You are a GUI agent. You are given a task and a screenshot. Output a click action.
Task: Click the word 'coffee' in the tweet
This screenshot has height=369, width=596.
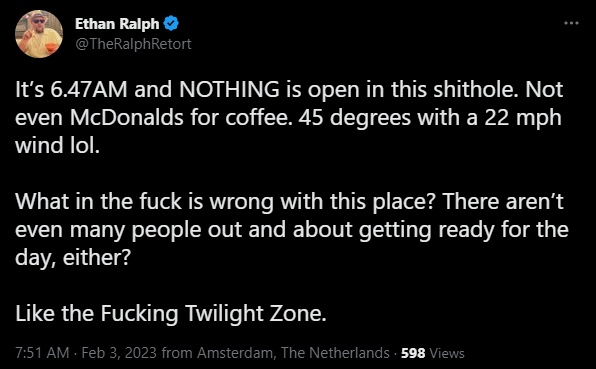(x=257, y=118)
